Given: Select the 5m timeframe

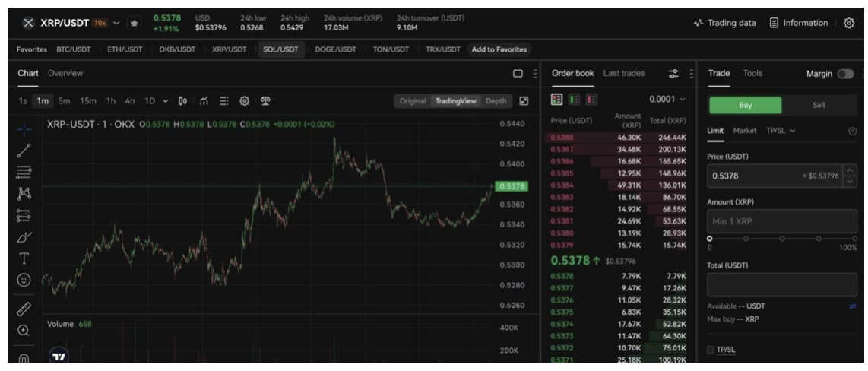Looking at the screenshot, I should [64, 101].
